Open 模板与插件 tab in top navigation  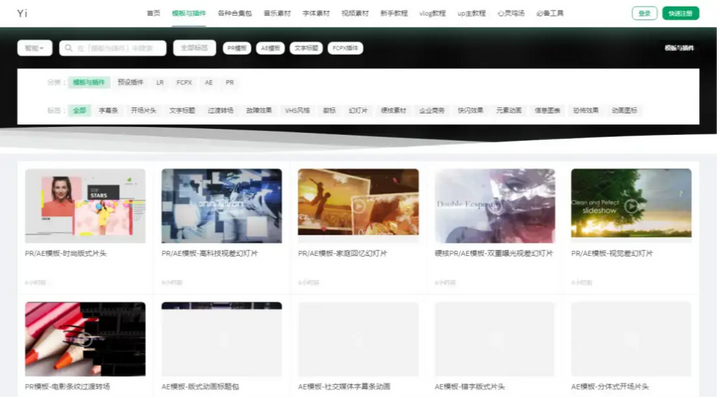[x=189, y=13]
